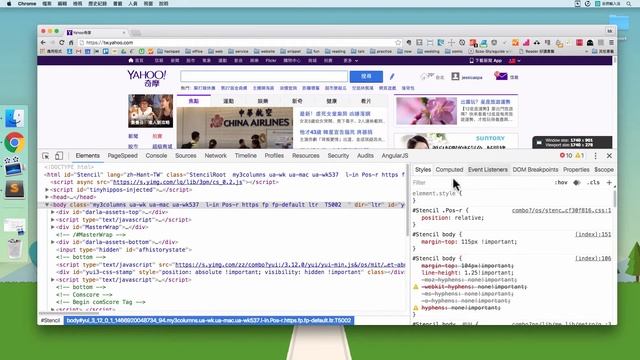Image resolution: width=640 pixels, height=360 pixels.
Task: Select the DOM Breakpoints sidebar tab
Action: (x=535, y=169)
